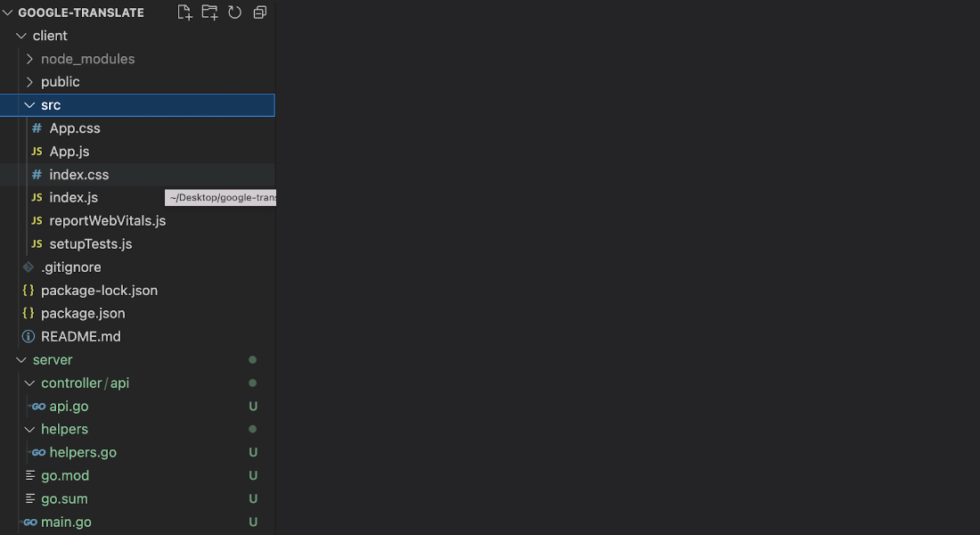Image resolution: width=980 pixels, height=535 pixels.
Task: Click the info icon beside README.md
Action: tap(29, 337)
